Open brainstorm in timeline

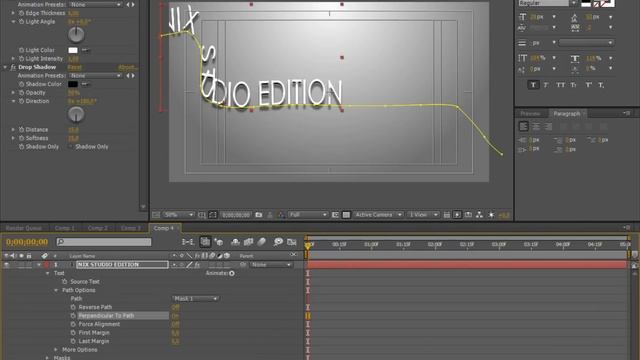278,242
